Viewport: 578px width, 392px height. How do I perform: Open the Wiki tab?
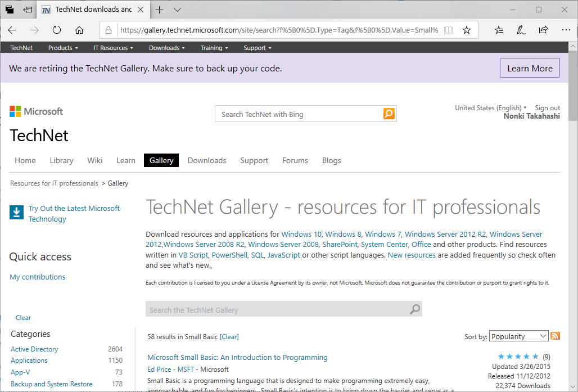(x=94, y=160)
